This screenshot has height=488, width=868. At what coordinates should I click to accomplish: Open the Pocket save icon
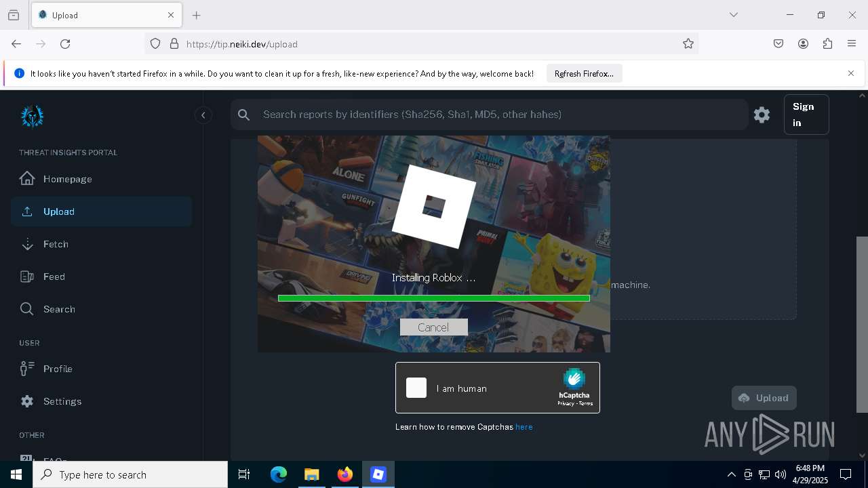(778, 44)
